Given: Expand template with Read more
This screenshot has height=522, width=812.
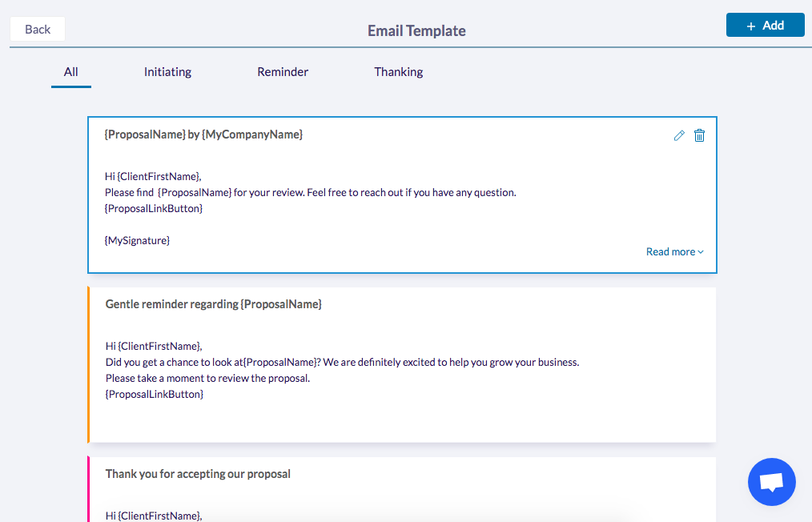Looking at the screenshot, I should pos(675,251).
